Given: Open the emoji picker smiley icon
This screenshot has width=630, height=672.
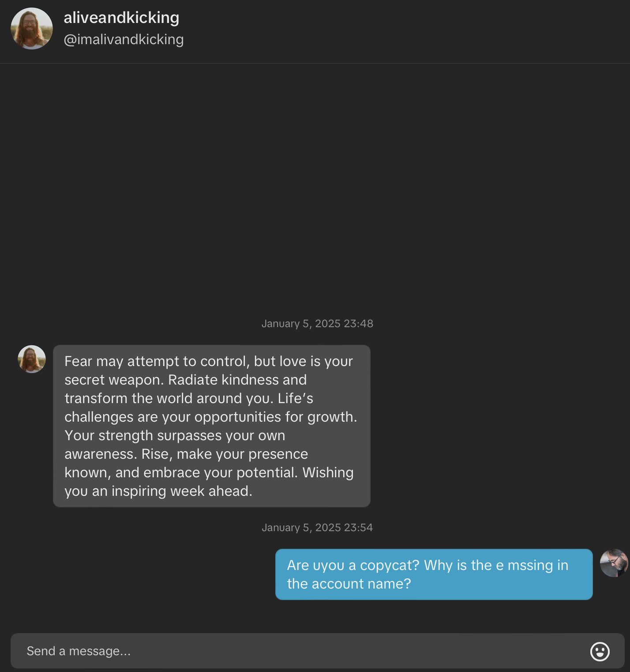Looking at the screenshot, I should (x=600, y=651).
